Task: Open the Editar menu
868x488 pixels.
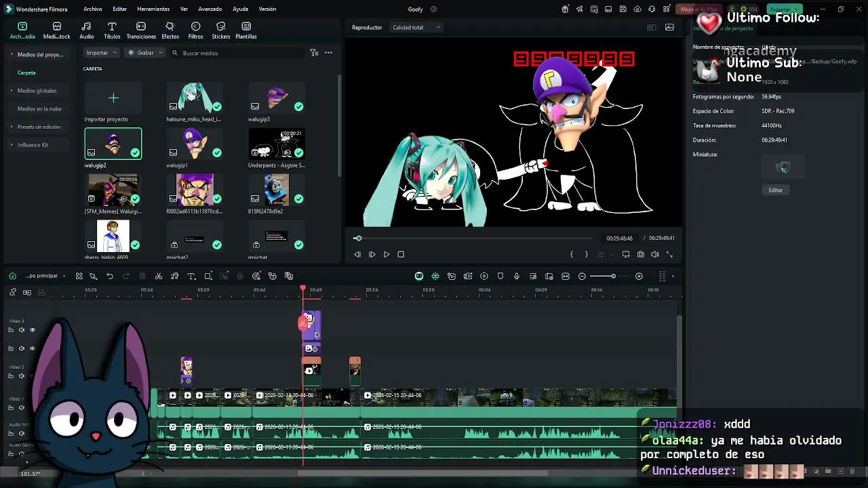Action: pyautogui.click(x=120, y=9)
